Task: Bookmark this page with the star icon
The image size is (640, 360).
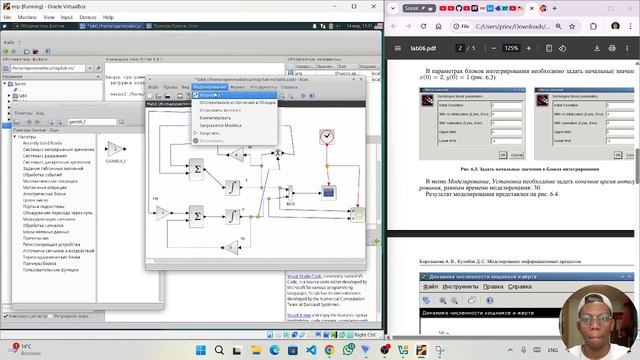Action: [x=572, y=26]
